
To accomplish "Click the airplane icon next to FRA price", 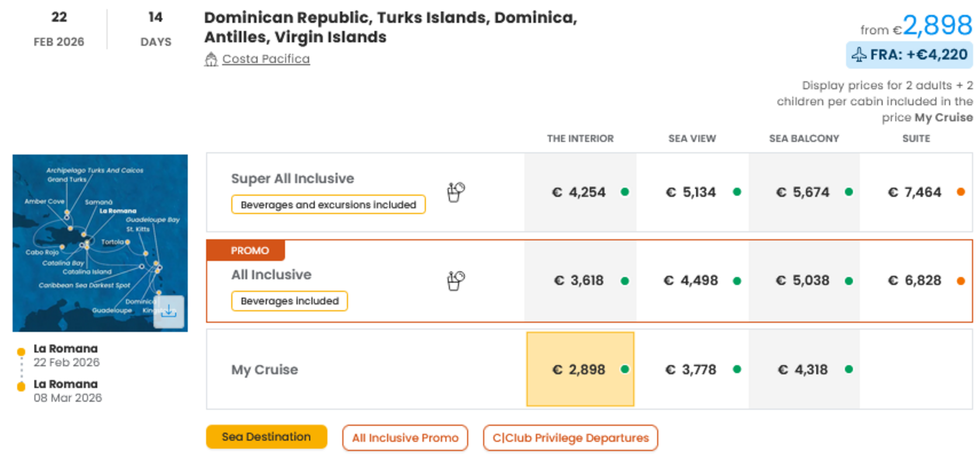I will (859, 55).
